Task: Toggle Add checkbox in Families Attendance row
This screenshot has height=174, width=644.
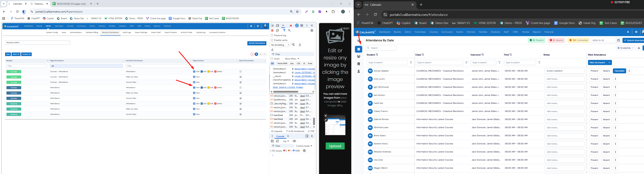Action: (x=202, y=88)
